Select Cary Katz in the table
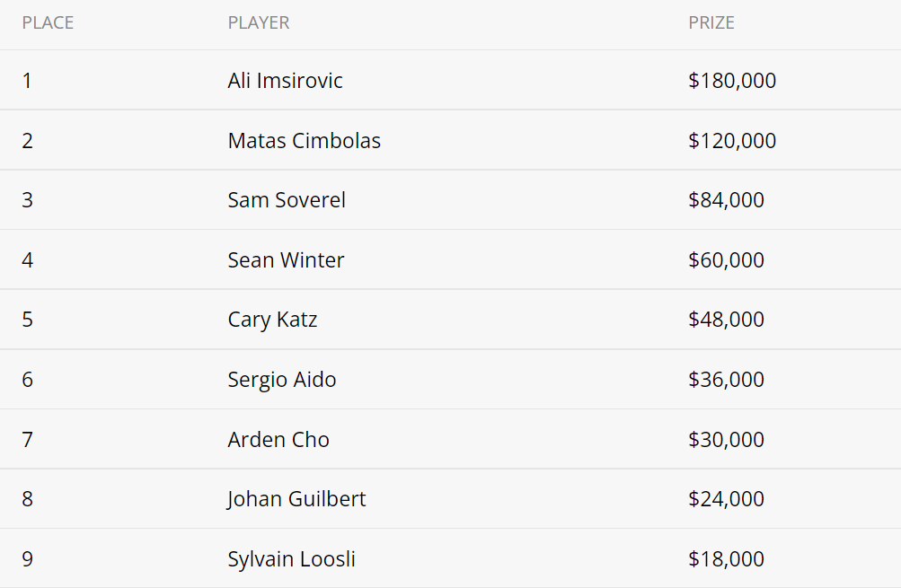Screen dimensions: 901x588 tap(272, 320)
